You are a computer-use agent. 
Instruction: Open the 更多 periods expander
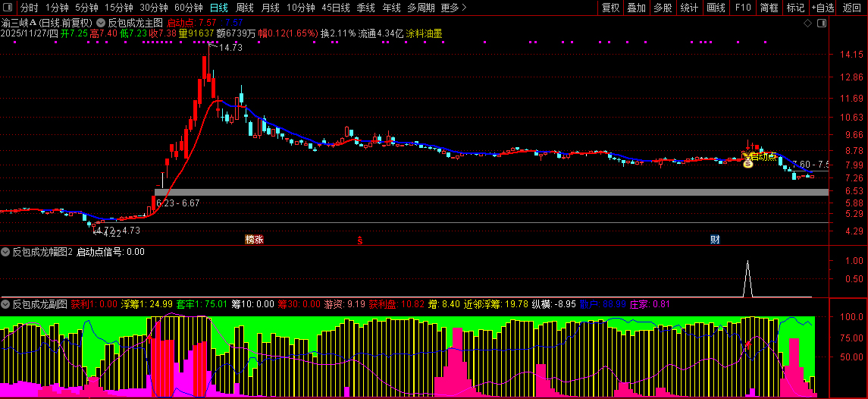click(453, 8)
